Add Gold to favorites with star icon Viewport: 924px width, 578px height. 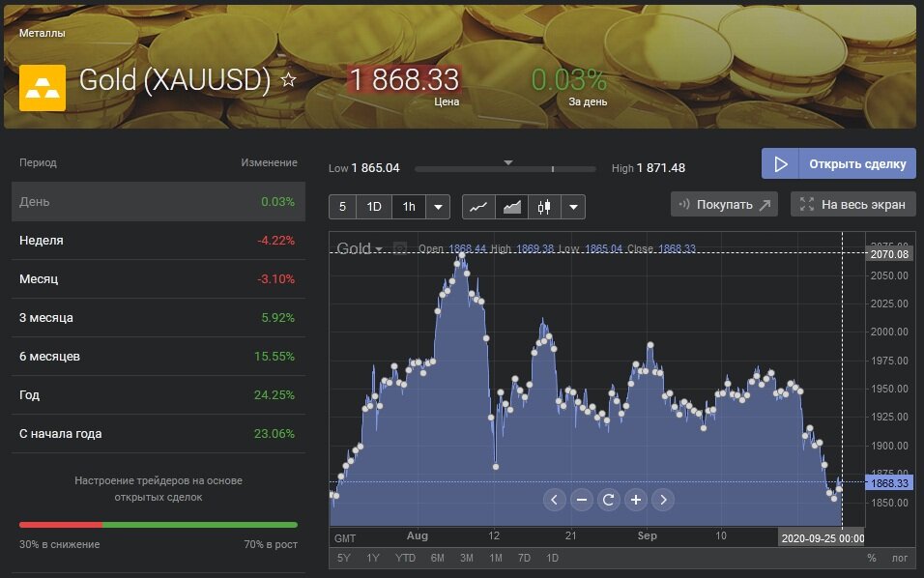(288, 80)
